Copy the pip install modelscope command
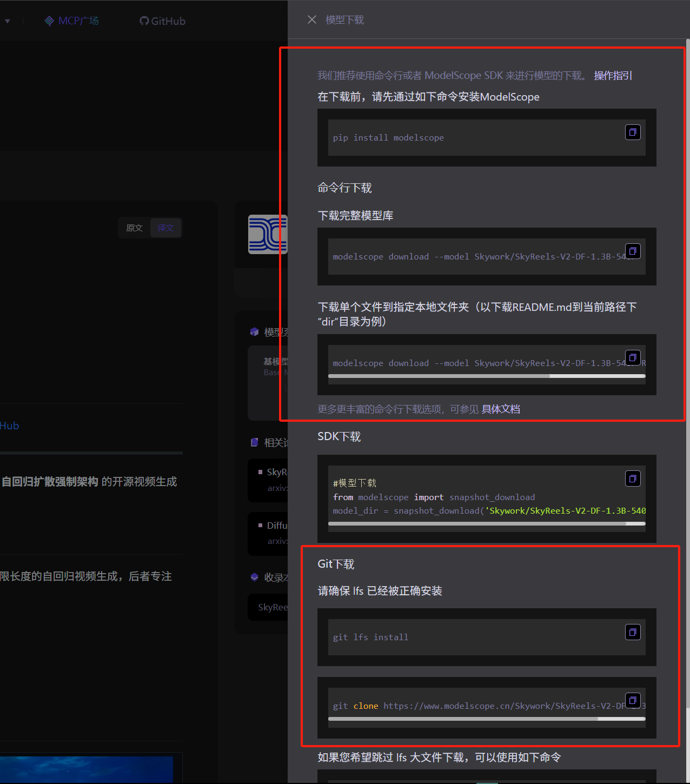 coord(633,132)
